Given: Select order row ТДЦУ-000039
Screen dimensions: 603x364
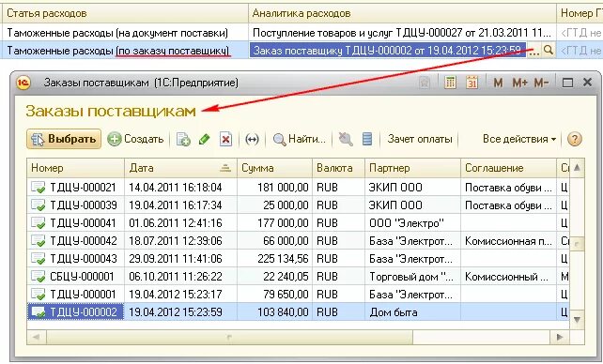Looking at the screenshot, I should point(298,205).
